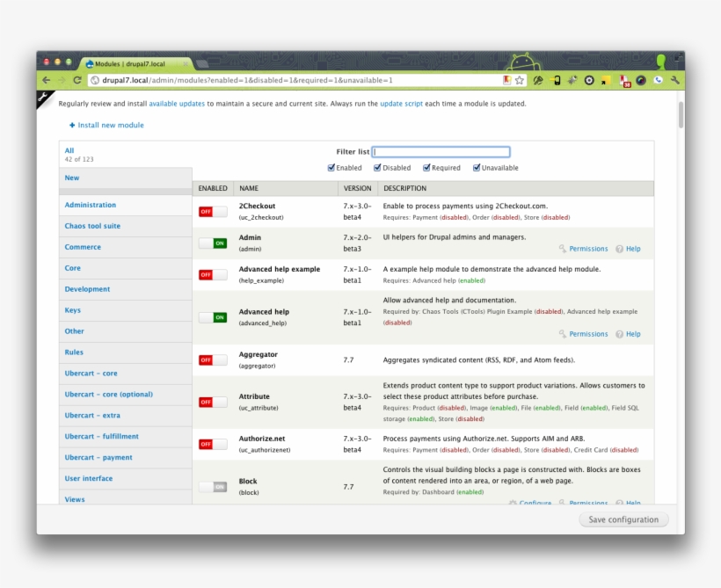Click the bookmark star in the address bar
This screenshot has width=721, height=588.
(x=520, y=79)
